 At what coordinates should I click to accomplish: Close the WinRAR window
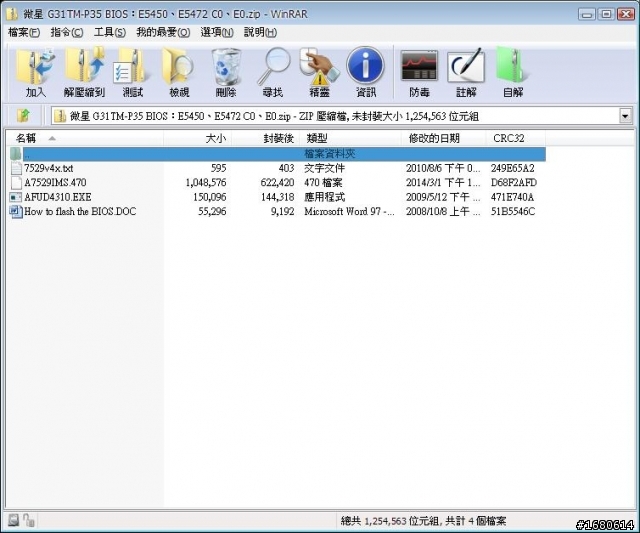click(626, 14)
